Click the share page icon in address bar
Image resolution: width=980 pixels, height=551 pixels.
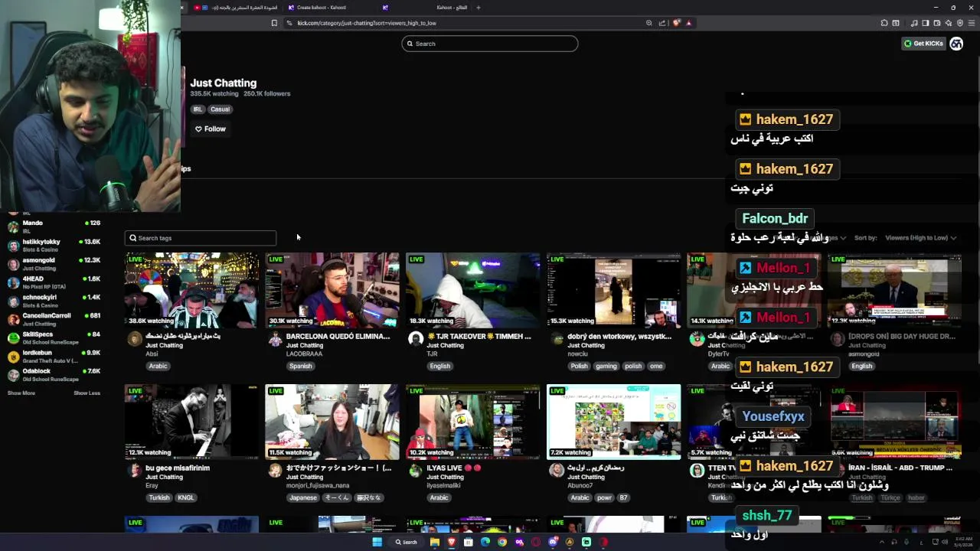[662, 23]
